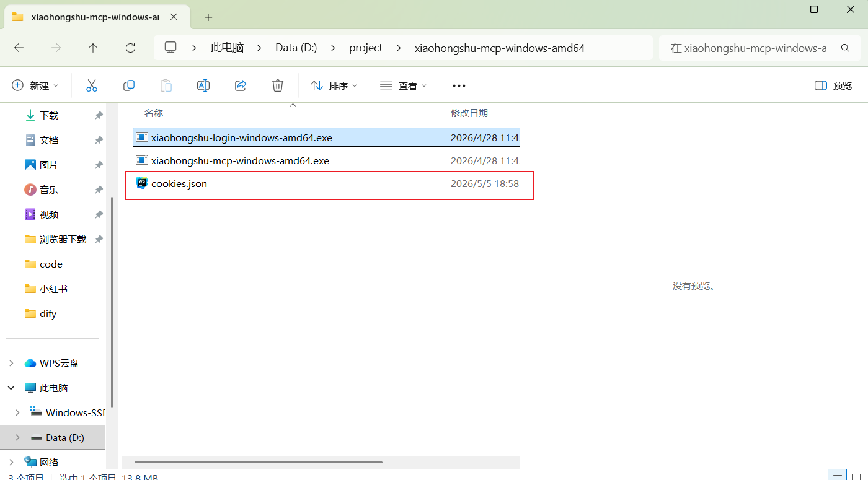
Task: Unpin 视频 from quick access
Action: point(99,214)
